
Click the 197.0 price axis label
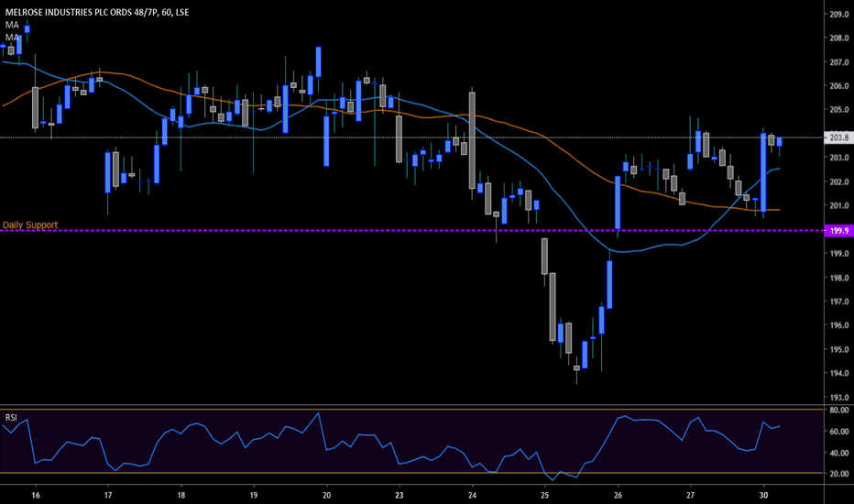point(838,301)
